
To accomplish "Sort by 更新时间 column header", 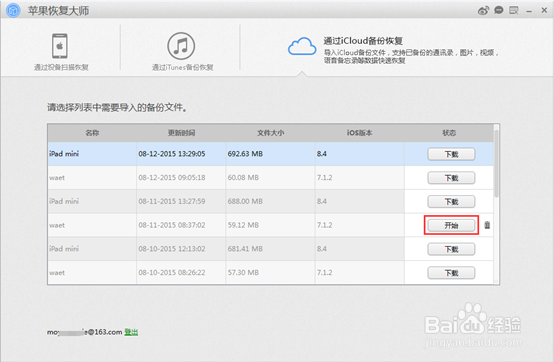I will coord(181,133).
